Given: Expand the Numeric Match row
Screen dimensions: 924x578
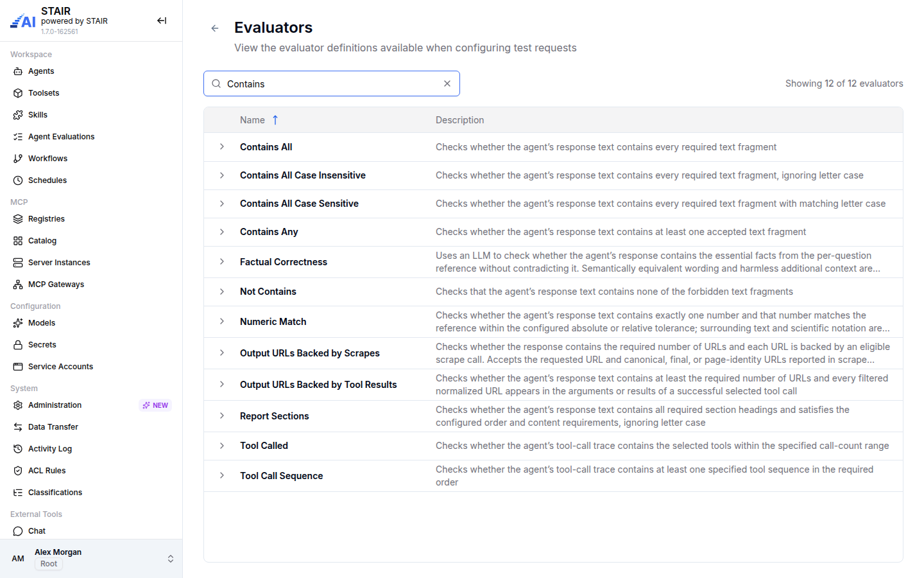Looking at the screenshot, I should [x=222, y=322].
